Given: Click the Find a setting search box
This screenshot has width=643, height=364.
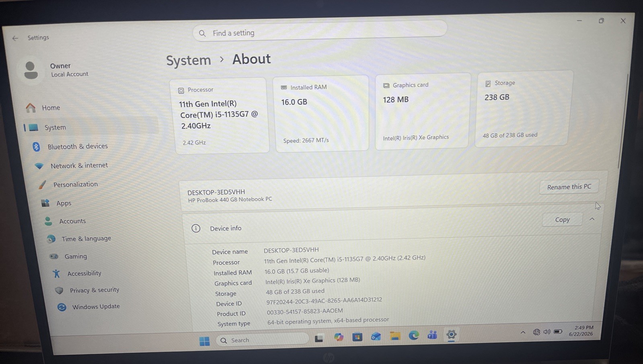Looking at the screenshot, I should tap(320, 31).
